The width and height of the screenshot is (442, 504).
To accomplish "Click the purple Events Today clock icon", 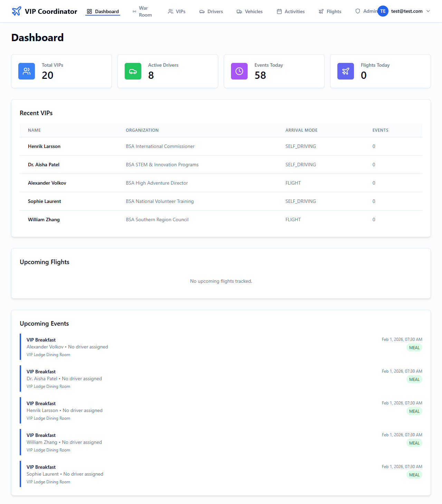I will point(239,71).
